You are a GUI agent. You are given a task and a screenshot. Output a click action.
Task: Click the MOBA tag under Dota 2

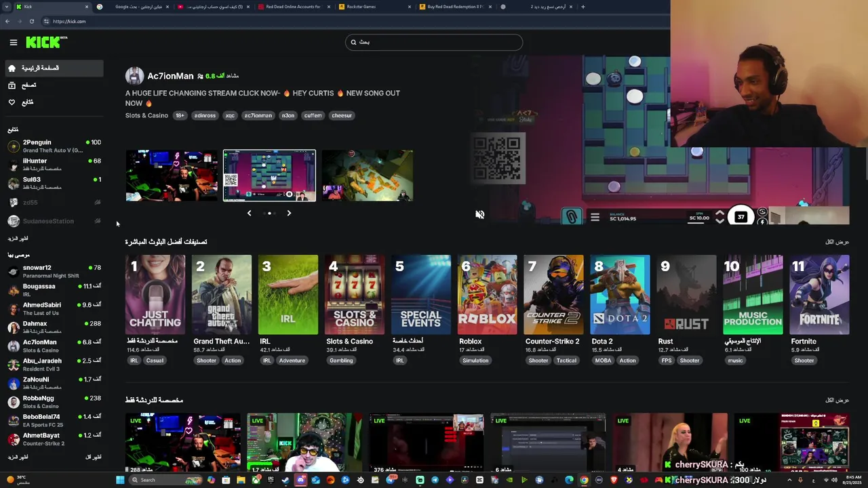coord(603,361)
